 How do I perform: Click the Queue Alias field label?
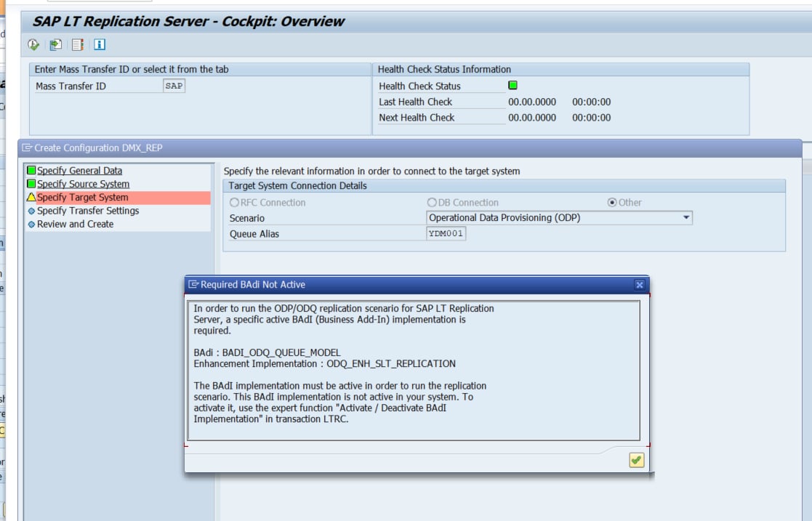click(254, 234)
